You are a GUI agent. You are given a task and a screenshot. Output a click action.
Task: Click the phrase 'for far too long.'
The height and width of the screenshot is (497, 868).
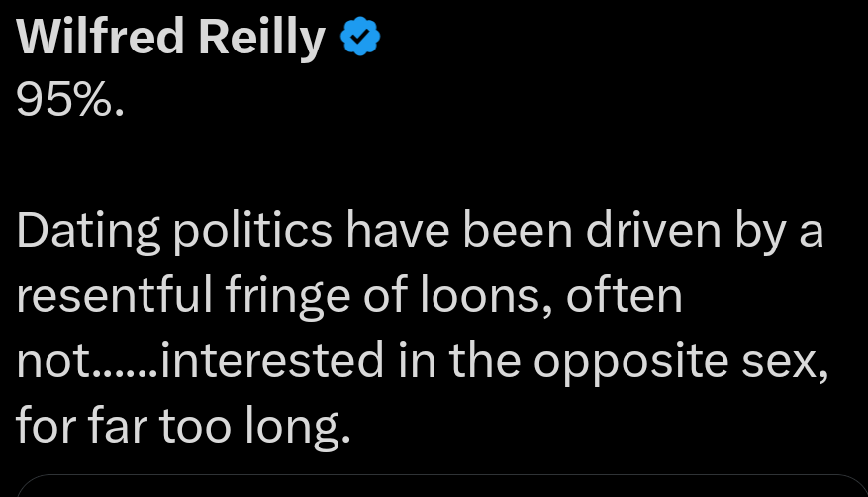(x=183, y=428)
